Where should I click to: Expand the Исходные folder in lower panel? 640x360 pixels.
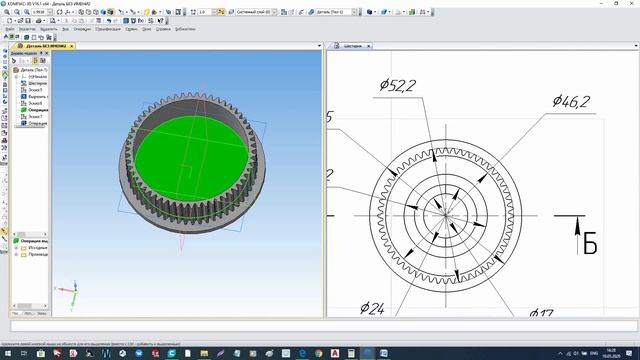coord(16,248)
